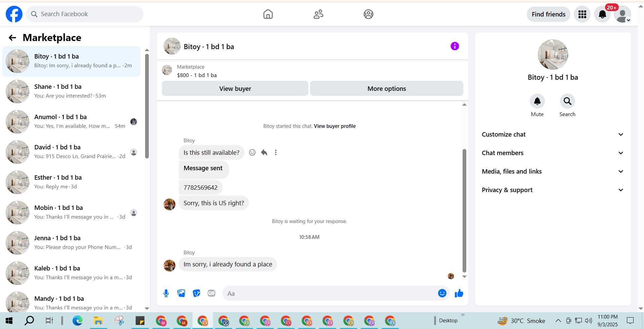Open the Facebook menu grid icon
This screenshot has width=644, height=329.
pyautogui.click(x=582, y=14)
